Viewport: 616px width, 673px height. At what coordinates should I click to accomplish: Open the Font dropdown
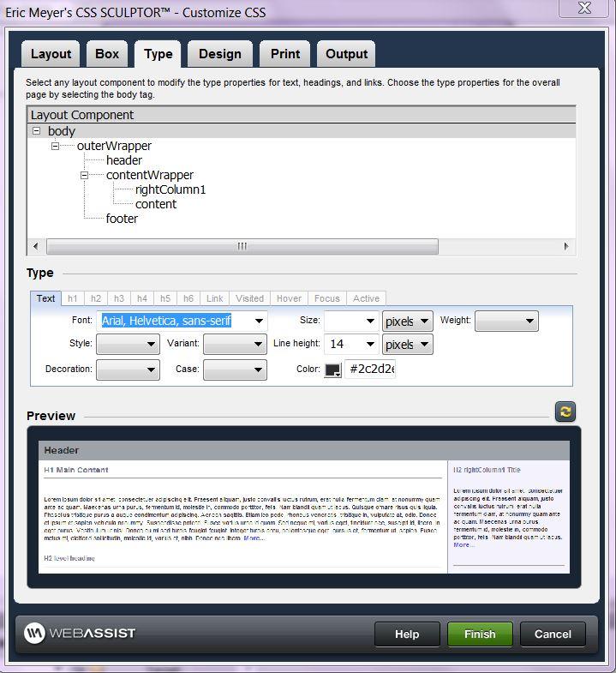[x=259, y=321]
